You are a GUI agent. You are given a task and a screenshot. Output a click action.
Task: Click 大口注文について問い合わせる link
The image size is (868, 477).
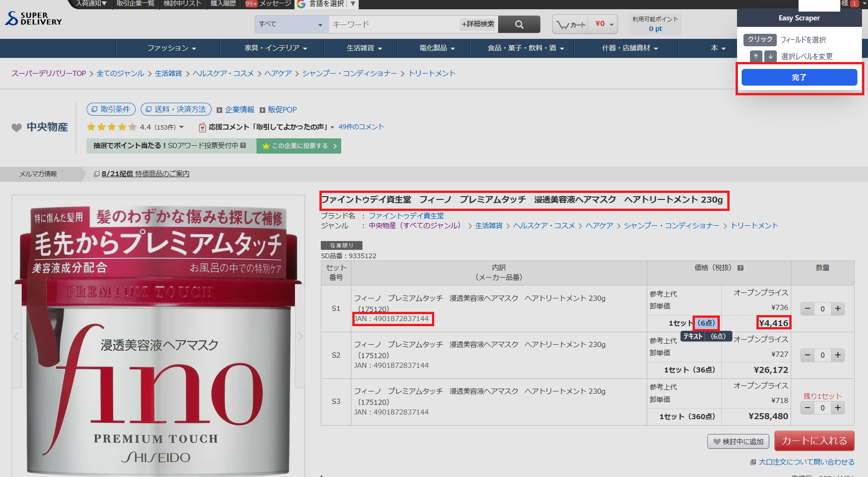(806, 462)
